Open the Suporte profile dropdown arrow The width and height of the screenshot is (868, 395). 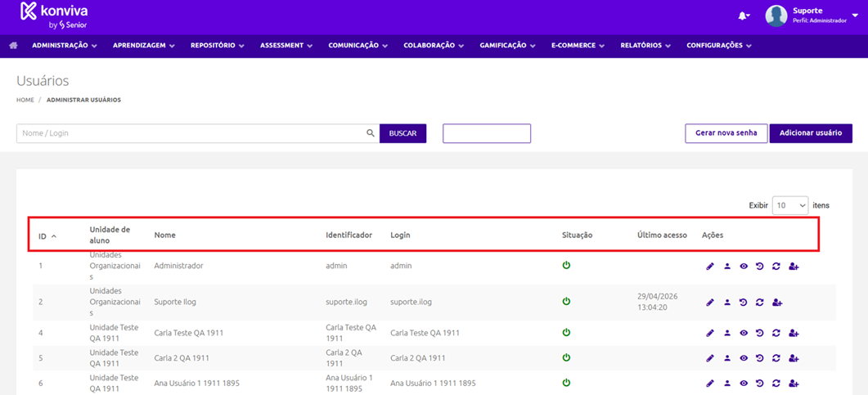coord(855,16)
